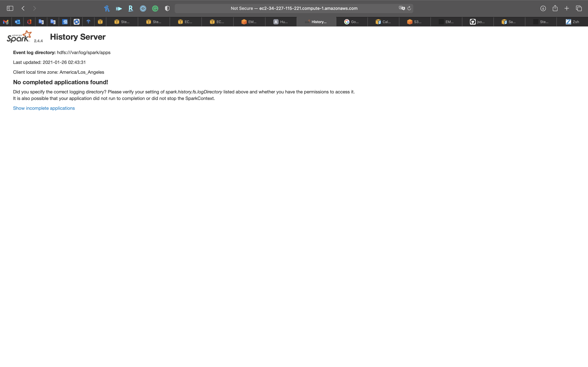
Task: Open the Honey extension icon
Action: pyautogui.click(x=107, y=9)
